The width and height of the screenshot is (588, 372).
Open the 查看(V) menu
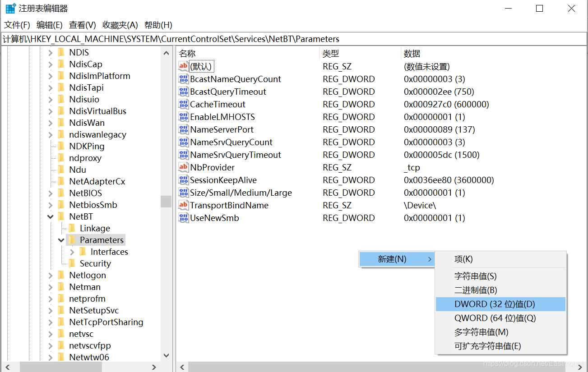tap(83, 25)
